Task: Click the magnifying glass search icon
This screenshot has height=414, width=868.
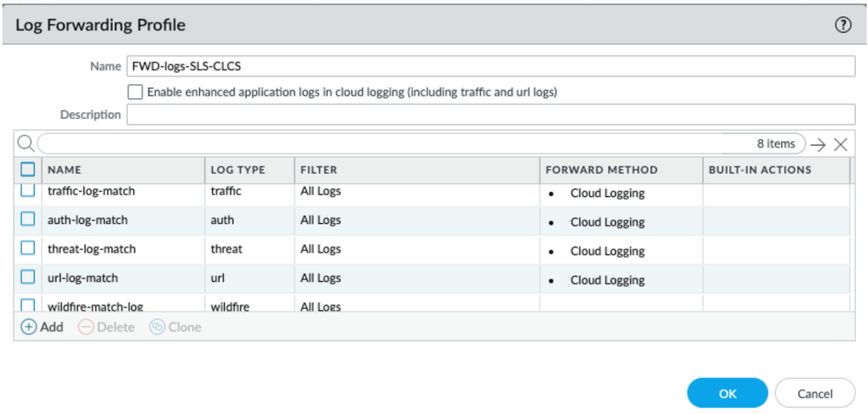Action: (26, 144)
